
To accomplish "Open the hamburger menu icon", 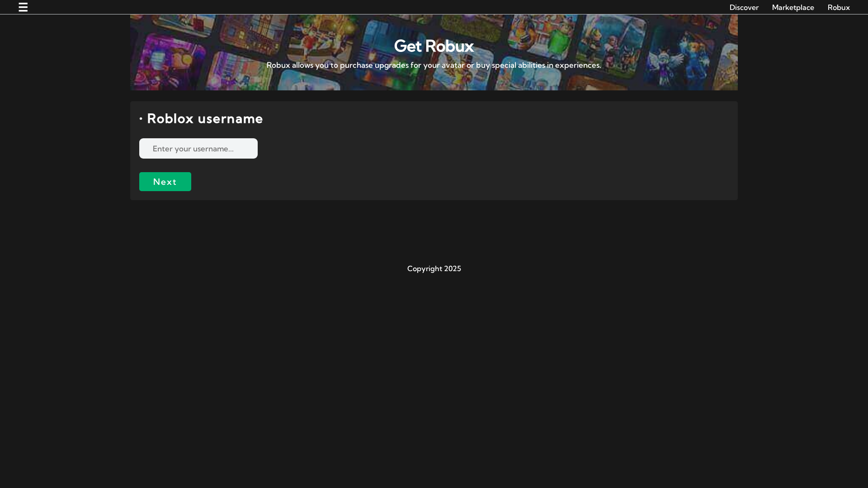I will tap(23, 7).
